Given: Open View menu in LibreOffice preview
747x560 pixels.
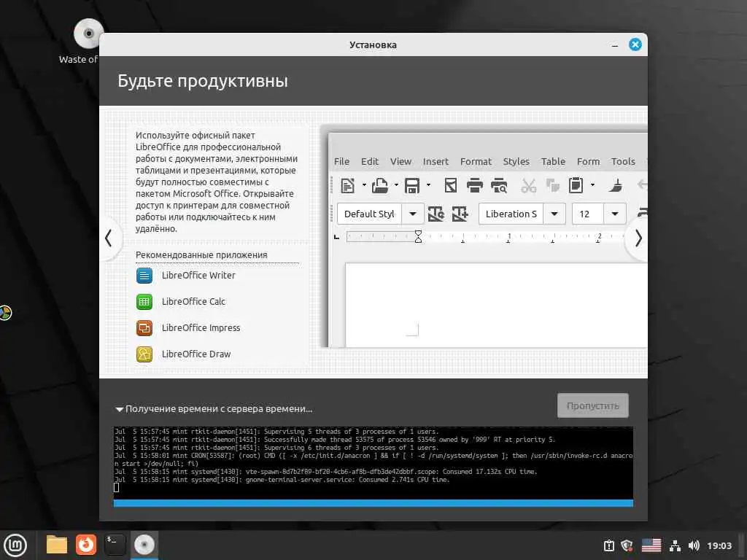Looking at the screenshot, I should coord(400,161).
